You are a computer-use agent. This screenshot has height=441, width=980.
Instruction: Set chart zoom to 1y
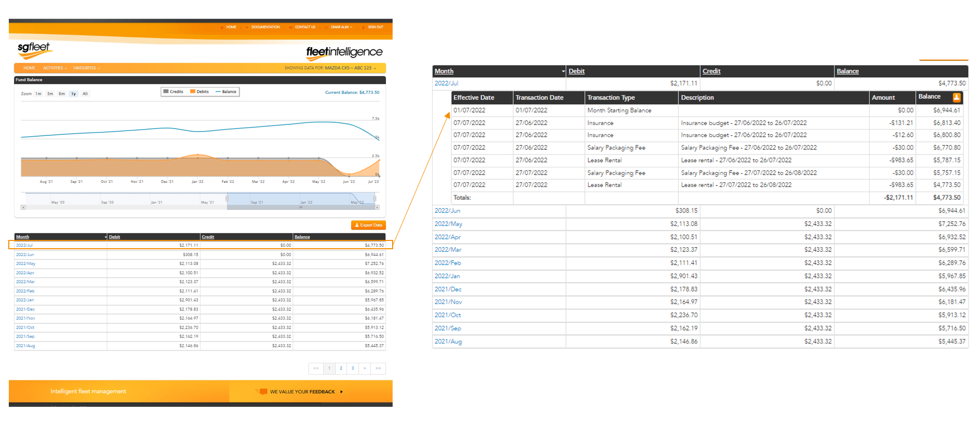tap(74, 94)
